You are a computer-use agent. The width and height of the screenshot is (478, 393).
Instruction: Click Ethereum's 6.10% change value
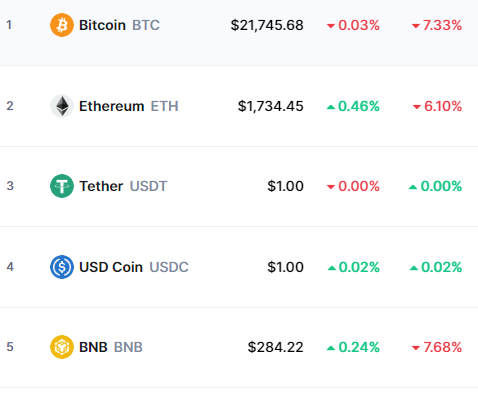tap(443, 106)
